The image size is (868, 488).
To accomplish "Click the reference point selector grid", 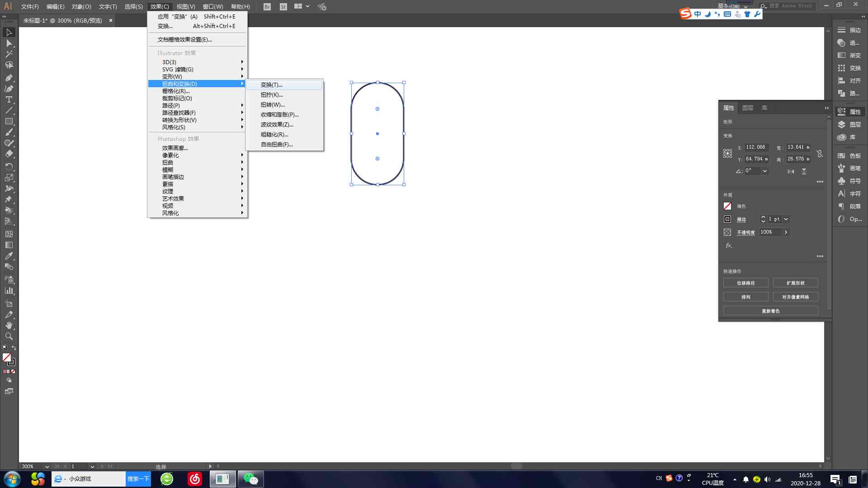I will point(727,154).
